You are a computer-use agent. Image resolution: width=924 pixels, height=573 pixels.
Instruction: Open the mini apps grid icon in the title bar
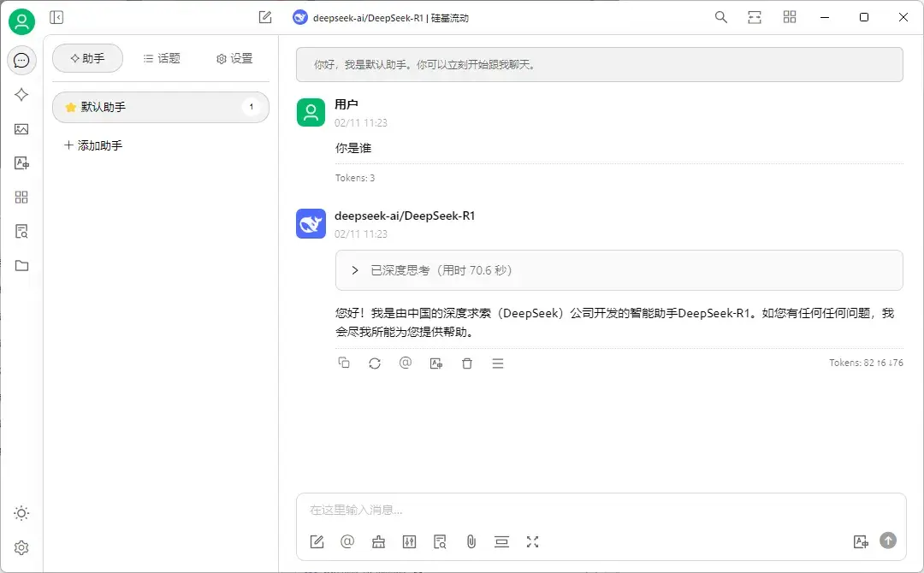tap(790, 18)
